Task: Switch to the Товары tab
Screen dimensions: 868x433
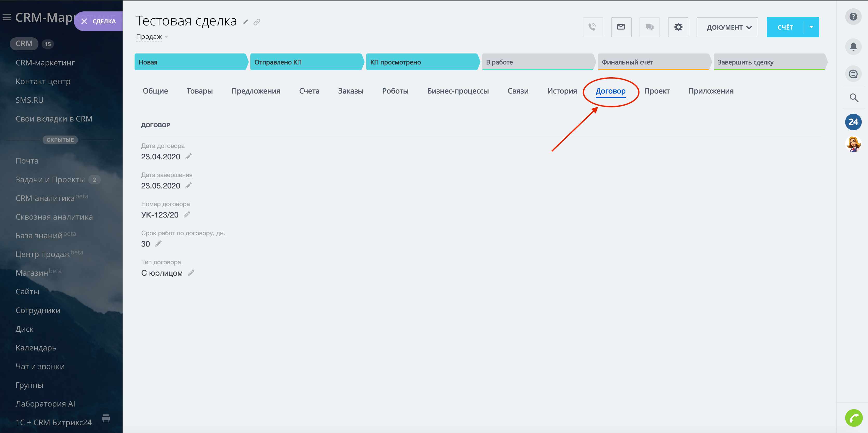Action: click(x=199, y=91)
